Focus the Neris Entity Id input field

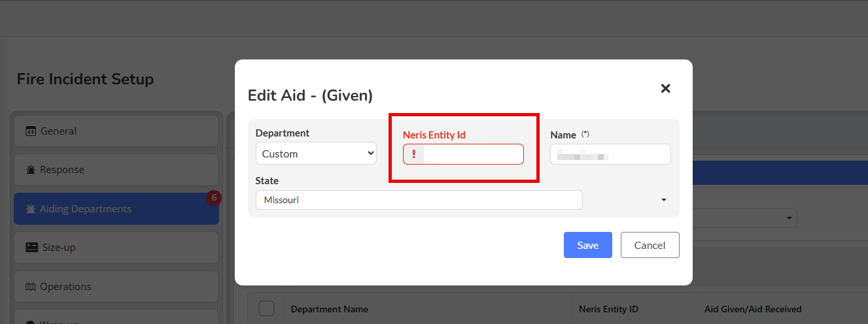(471, 154)
